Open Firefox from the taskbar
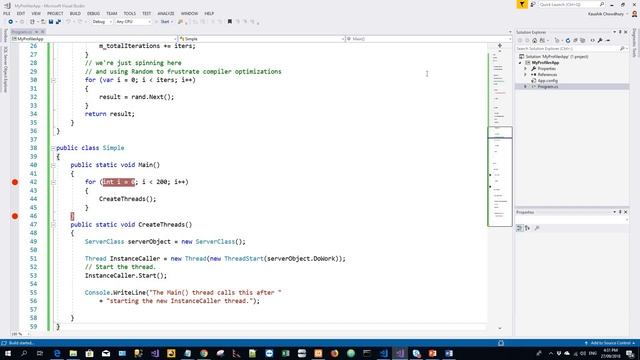Screen dimensions: 640x360 pos(335,353)
